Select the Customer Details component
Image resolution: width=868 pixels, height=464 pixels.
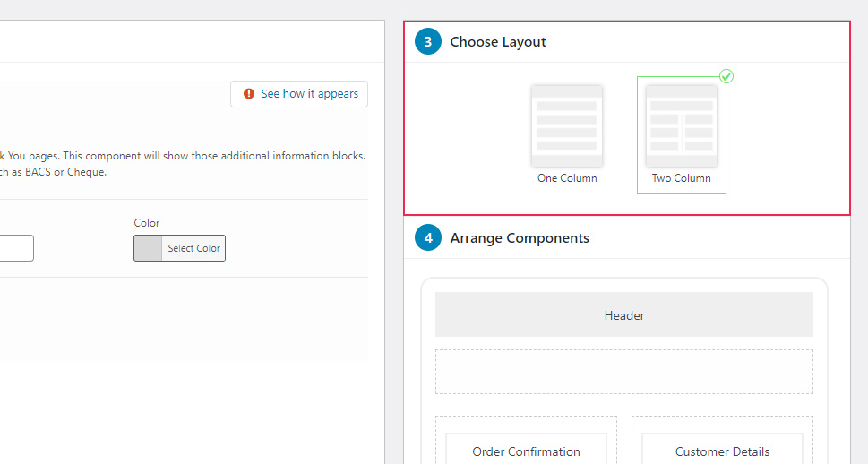click(722, 451)
